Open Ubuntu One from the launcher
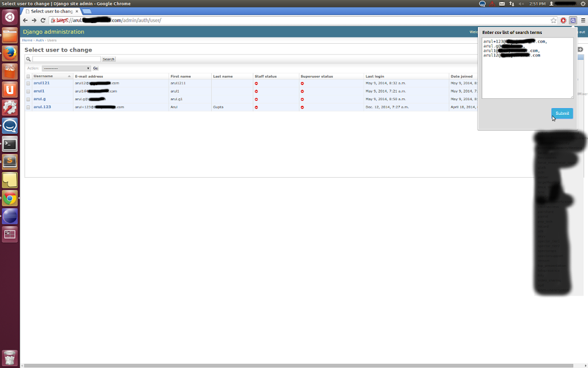588x368 pixels. tap(10, 89)
